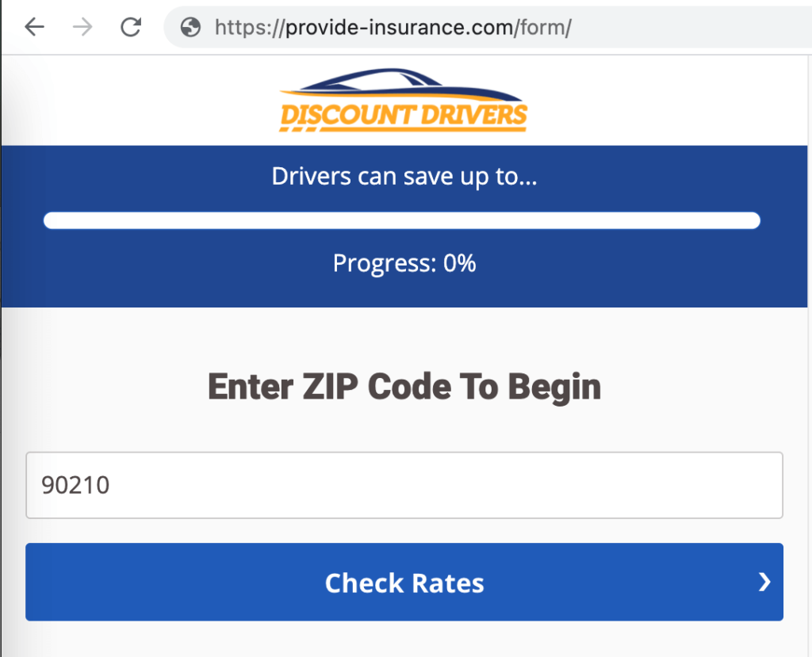812x657 pixels.
Task: Click the provide-insurance.com domain in address bar
Action: tap(397, 28)
